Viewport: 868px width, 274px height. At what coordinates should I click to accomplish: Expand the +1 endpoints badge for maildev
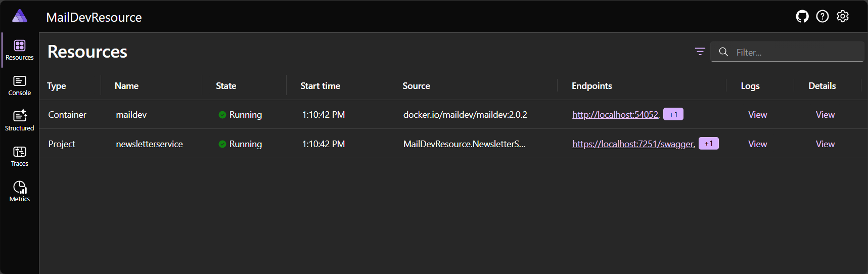(x=673, y=115)
